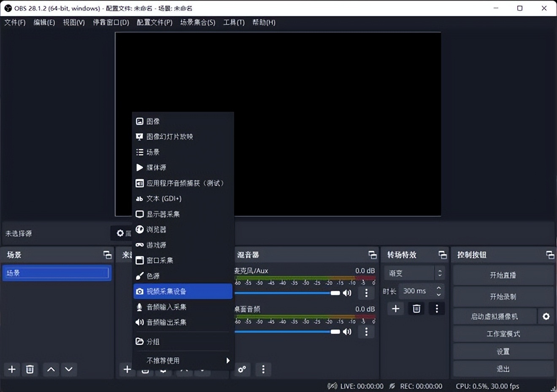Choose 图像幻灯片放映 in the source menu

(x=183, y=137)
